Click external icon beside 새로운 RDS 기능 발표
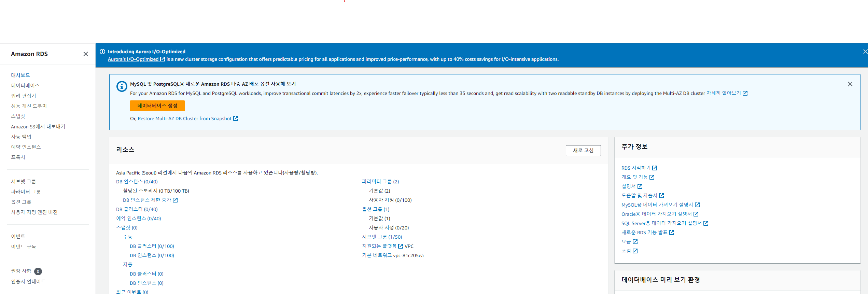868x294 pixels. pyautogui.click(x=672, y=233)
